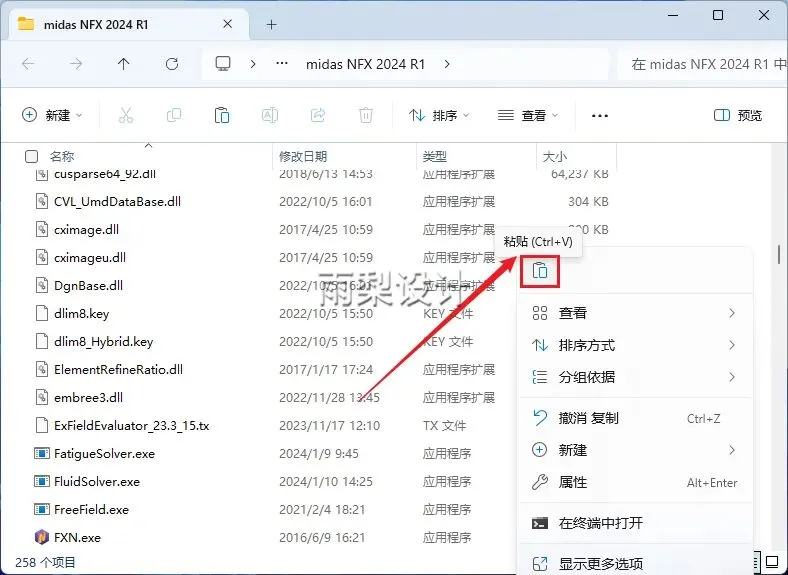Viewport: 788px width, 575px height.
Task: Click the This PC monitor icon in address bar
Action: pyautogui.click(x=223, y=64)
